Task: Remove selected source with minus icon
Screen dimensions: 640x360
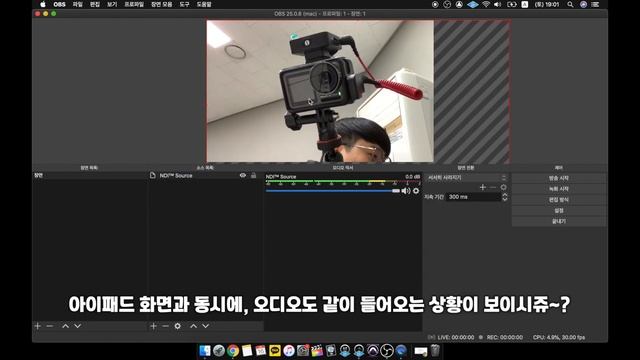Action: (165, 326)
